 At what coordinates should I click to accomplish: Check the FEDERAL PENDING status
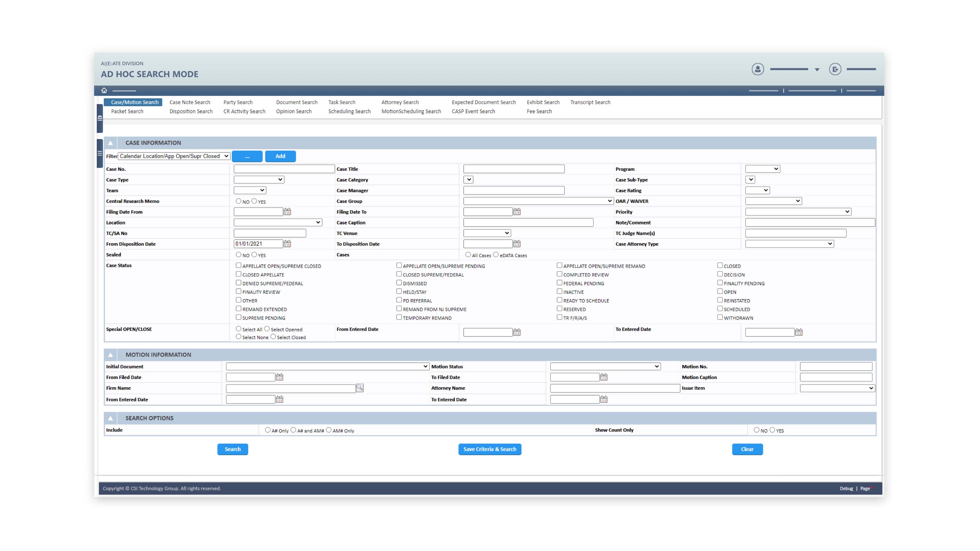[x=560, y=283]
